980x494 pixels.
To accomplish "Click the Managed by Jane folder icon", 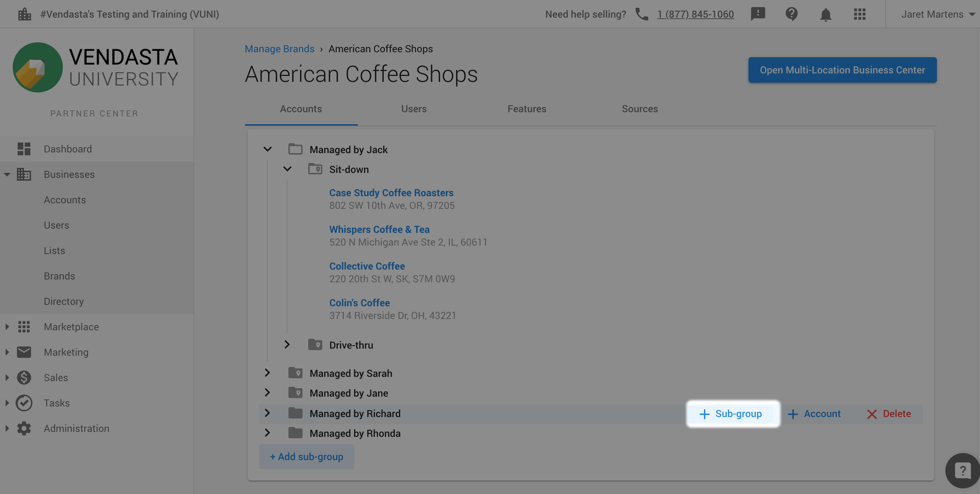I will 295,392.
